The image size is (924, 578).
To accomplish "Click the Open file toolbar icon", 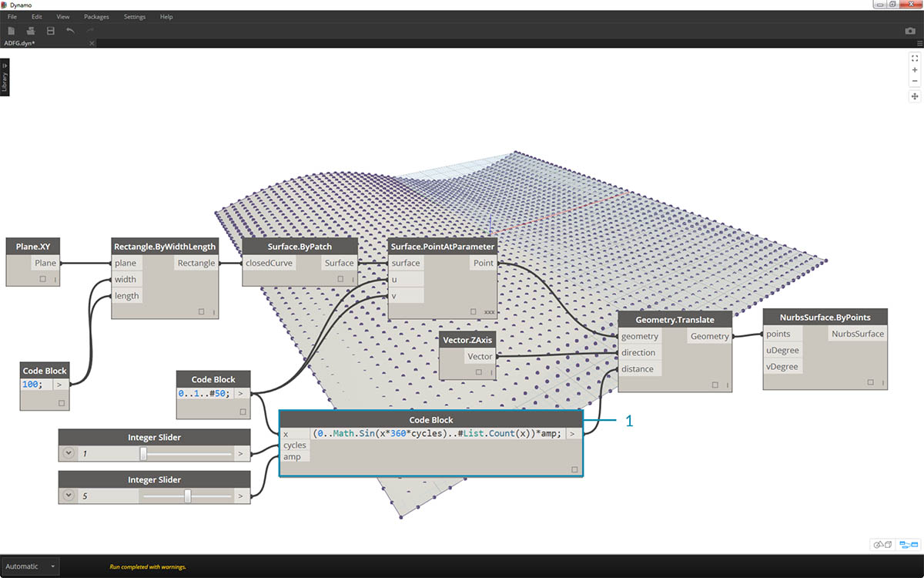I will coord(31,31).
